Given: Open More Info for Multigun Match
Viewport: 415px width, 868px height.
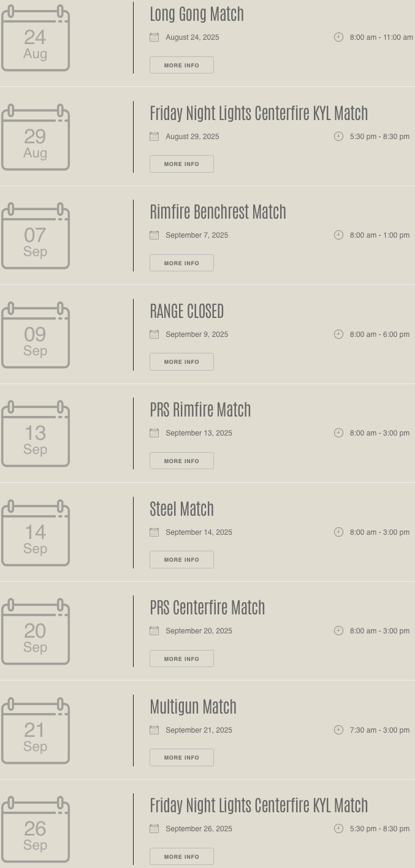Looking at the screenshot, I should [181, 757].
